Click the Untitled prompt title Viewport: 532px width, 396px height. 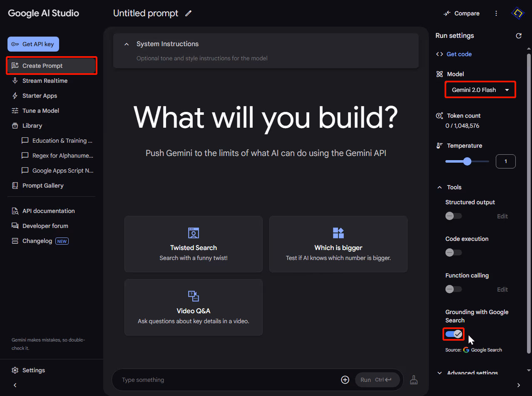tap(146, 13)
